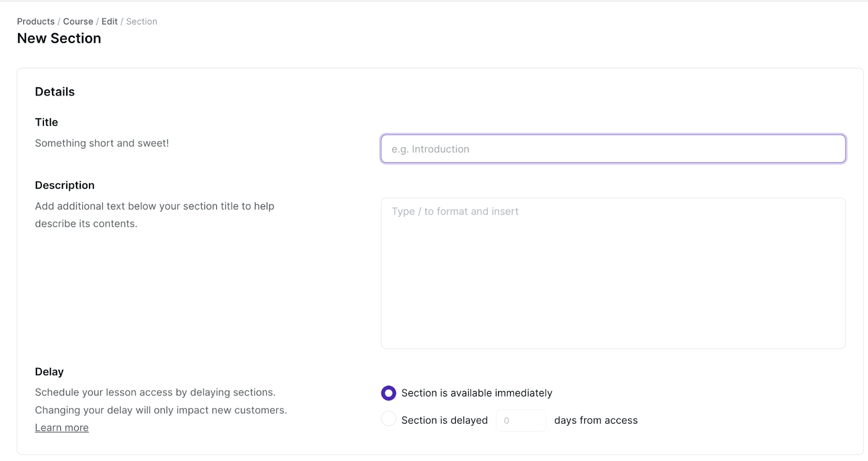
Task: Focus the Title input field
Action: 613,149
